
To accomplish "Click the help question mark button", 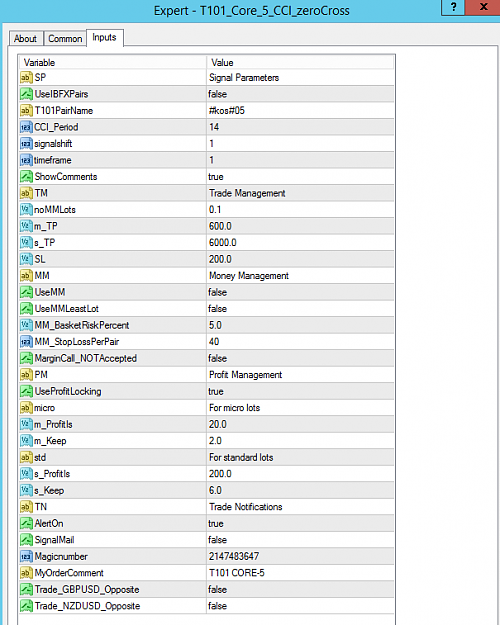I will click(x=453, y=7).
